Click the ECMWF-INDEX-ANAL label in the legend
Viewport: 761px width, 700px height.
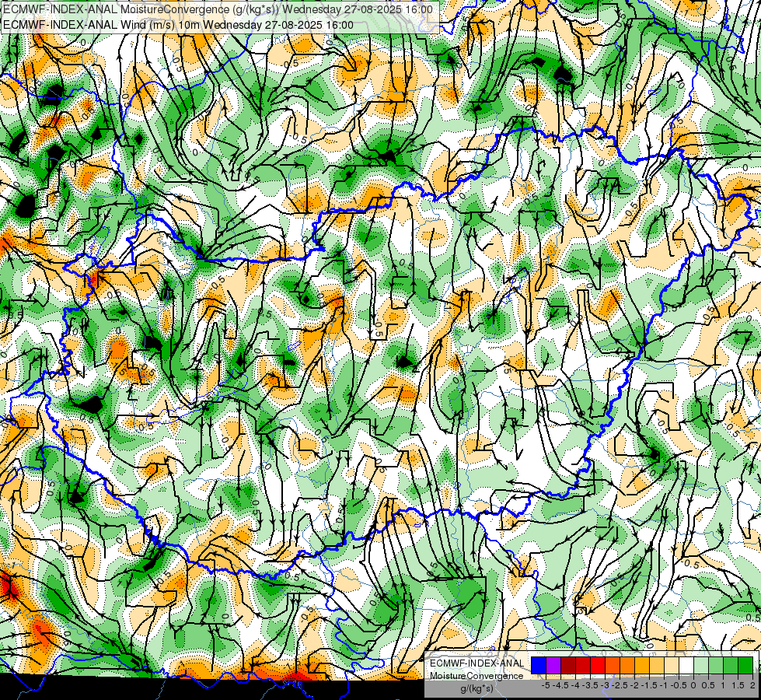(x=477, y=663)
